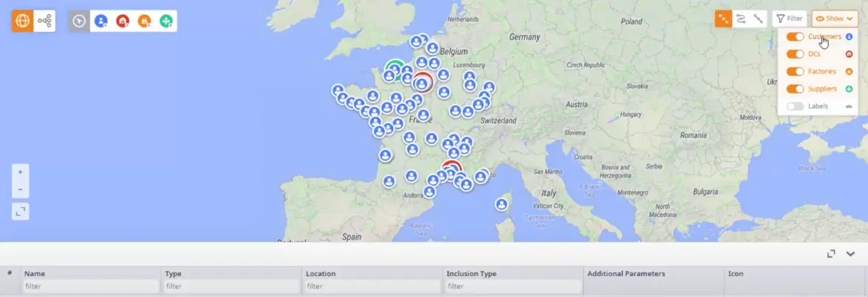Click the DCs label in Show menu
This screenshot has width=868, height=297.
tap(814, 54)
